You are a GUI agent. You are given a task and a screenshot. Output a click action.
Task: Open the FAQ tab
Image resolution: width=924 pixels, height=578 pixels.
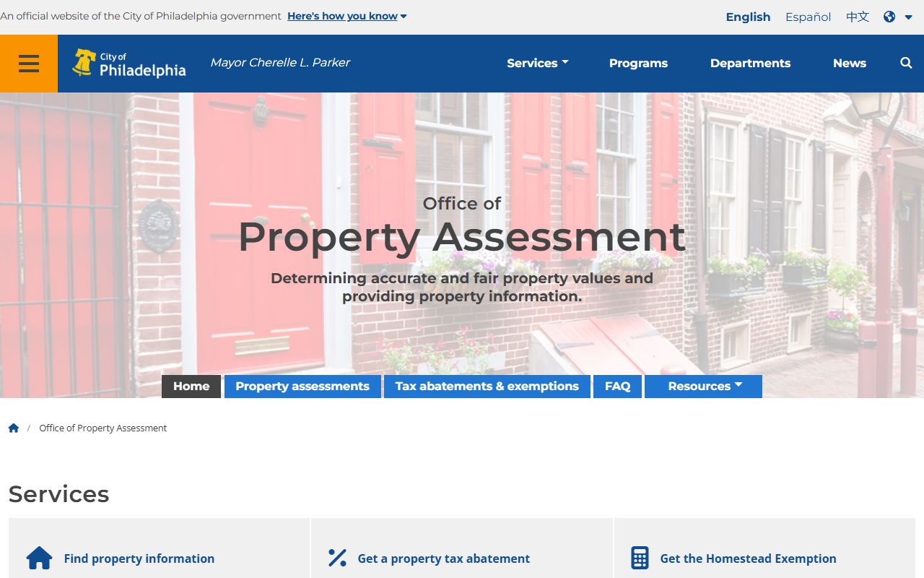click(x=617, y=386)
